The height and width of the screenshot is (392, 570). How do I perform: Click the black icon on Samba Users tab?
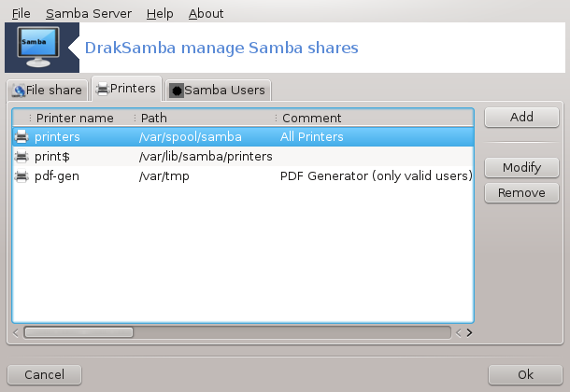point(177,91)
